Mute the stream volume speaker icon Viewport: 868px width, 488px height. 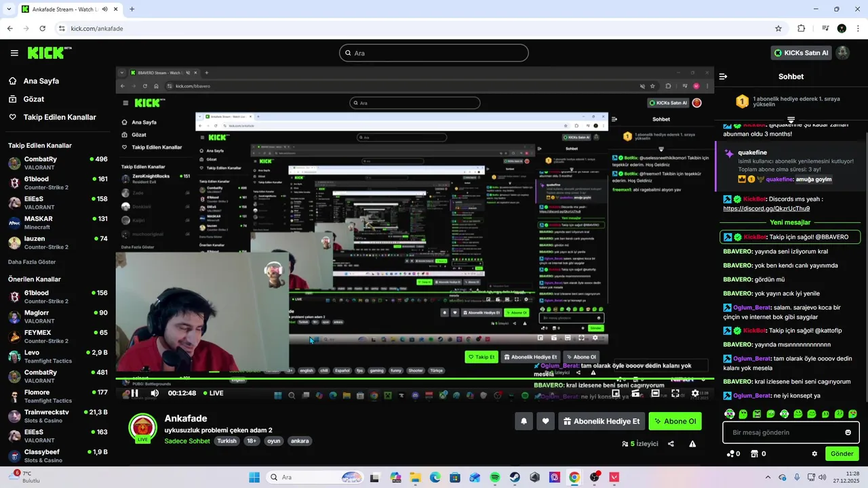click(155, 393)
